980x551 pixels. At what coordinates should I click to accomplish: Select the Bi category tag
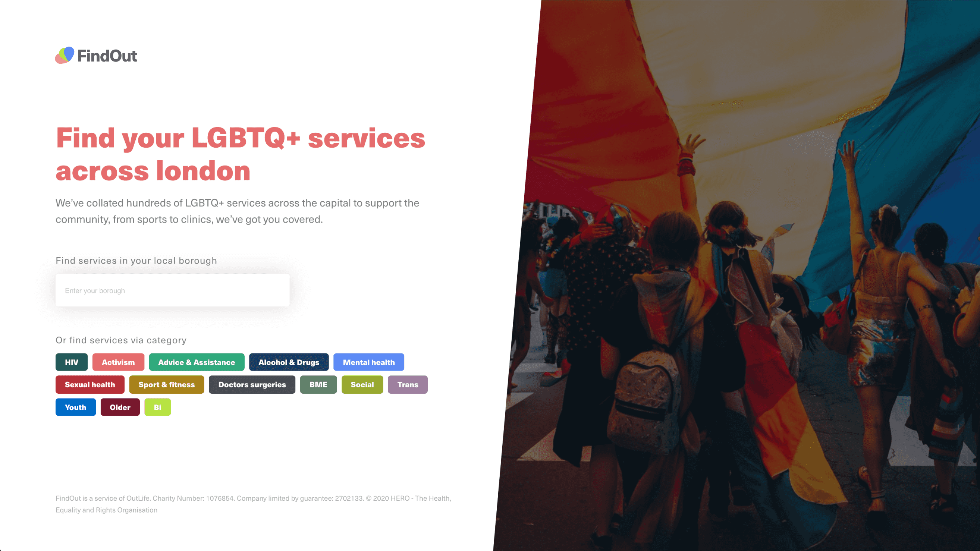[157, 407]
